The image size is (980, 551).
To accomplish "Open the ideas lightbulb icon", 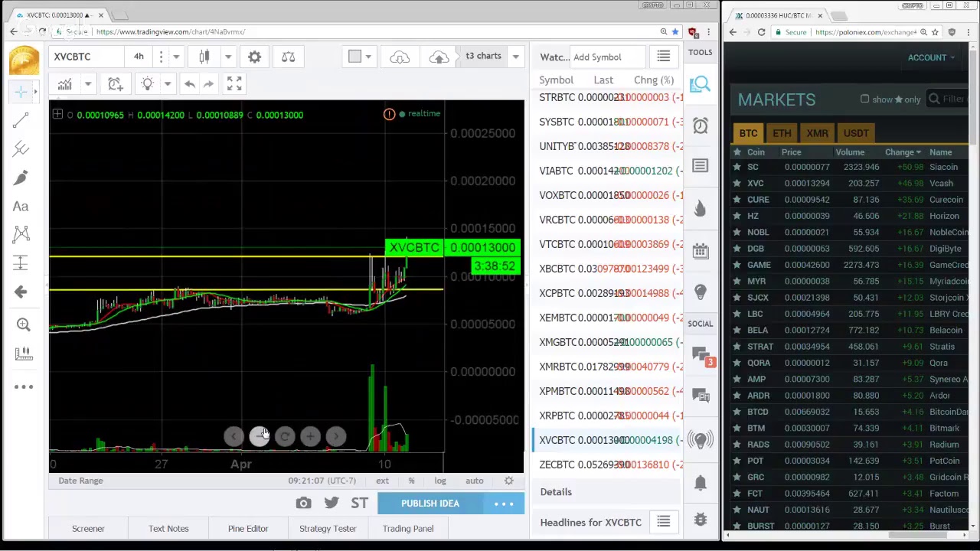I will coord(700,291).
